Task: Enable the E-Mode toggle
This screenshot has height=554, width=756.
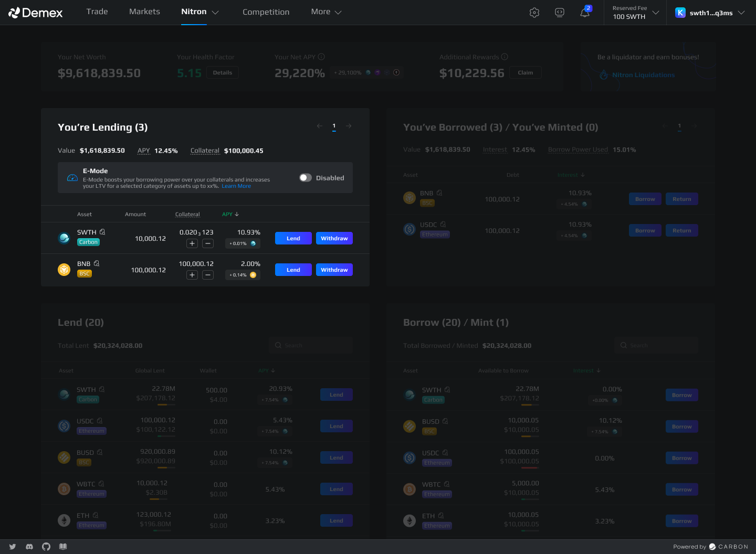Action: coord(306,178)
